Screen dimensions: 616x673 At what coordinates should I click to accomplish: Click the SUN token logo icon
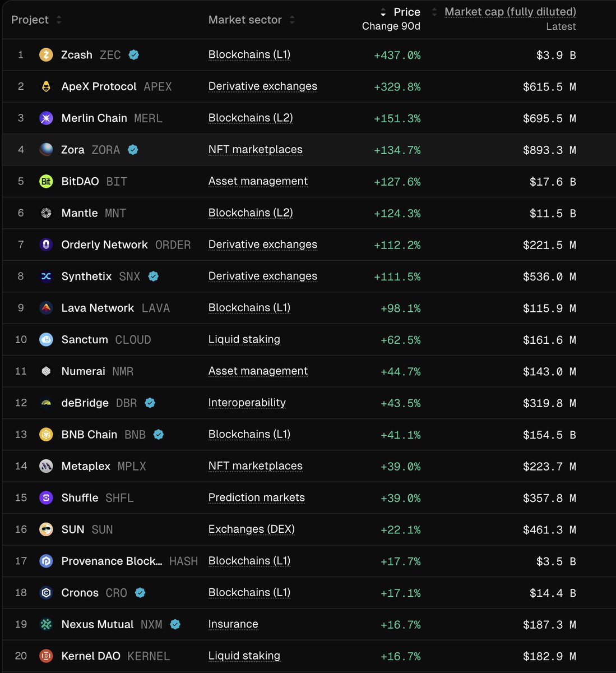[46, 529]
